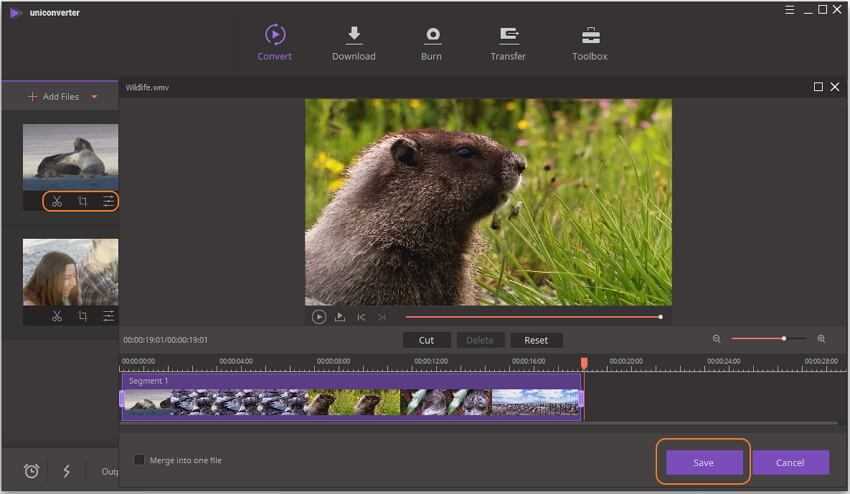Expand the Add Files dropdown arrow

(x=94, y=97)
